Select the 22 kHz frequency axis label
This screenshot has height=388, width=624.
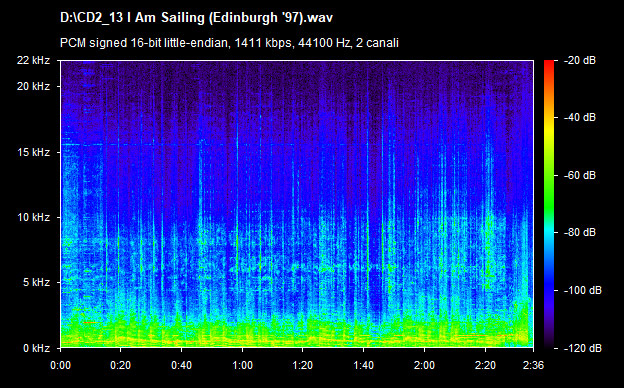coord(33,60)
